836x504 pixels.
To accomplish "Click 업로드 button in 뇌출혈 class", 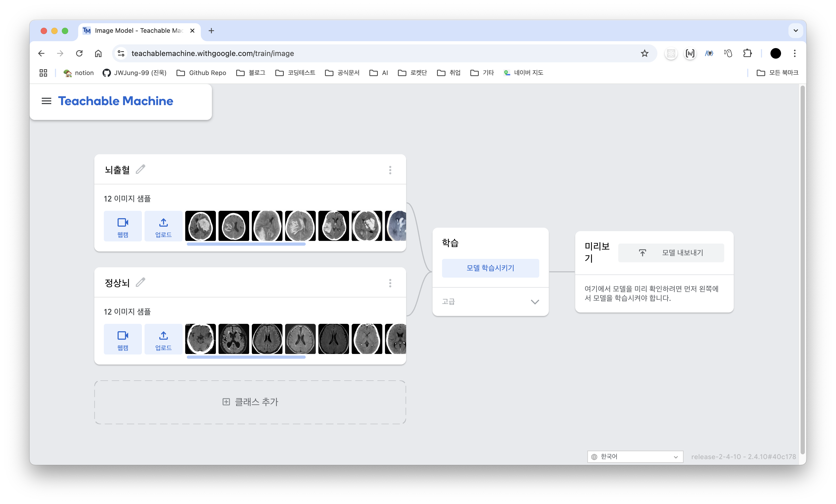I will [x=163, y=226].
